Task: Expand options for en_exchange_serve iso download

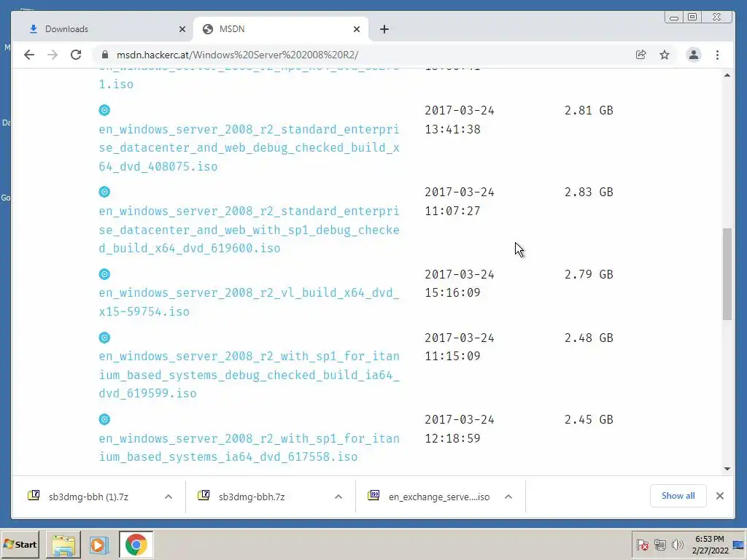Action: pos(508,497)
